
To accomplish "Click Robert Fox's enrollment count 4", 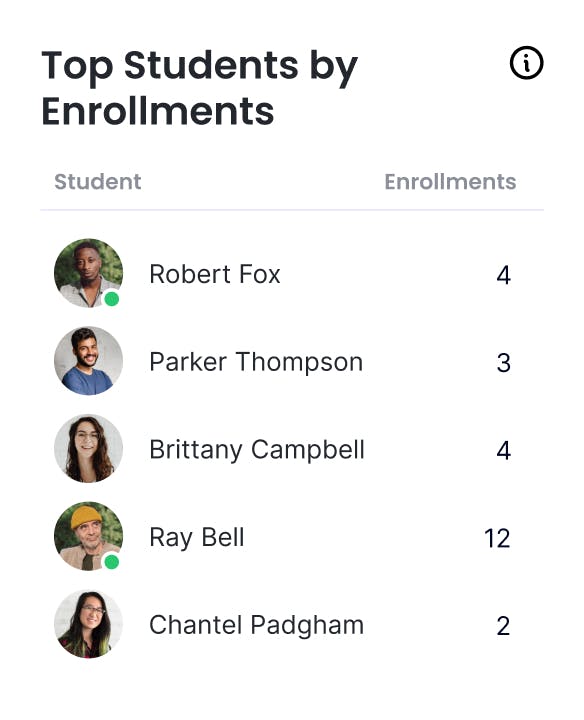I will pyautogui.click(x=504, y=275).
